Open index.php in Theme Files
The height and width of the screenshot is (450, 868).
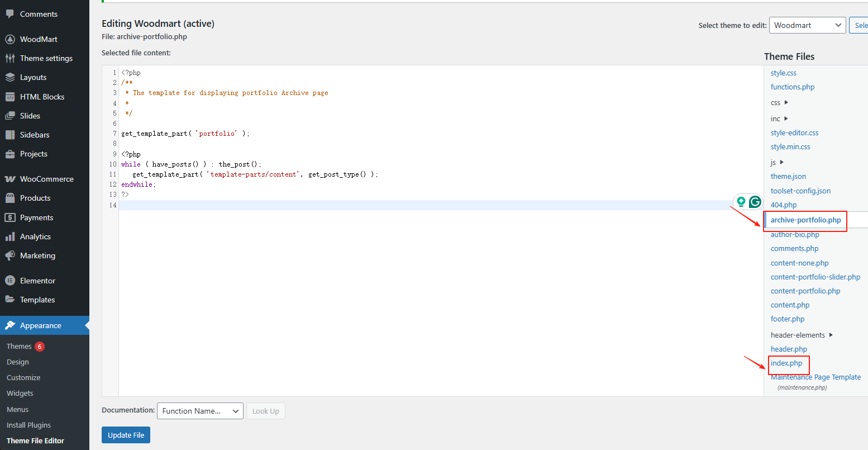point(786,363)
